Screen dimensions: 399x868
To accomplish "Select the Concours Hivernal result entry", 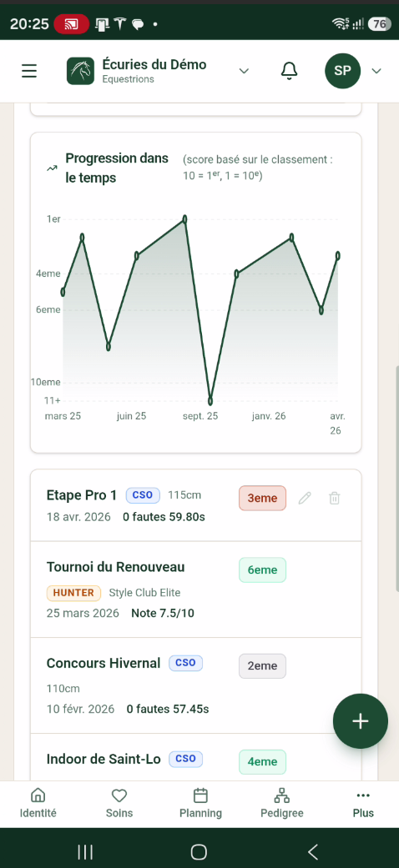I will [x=195, y=686].
